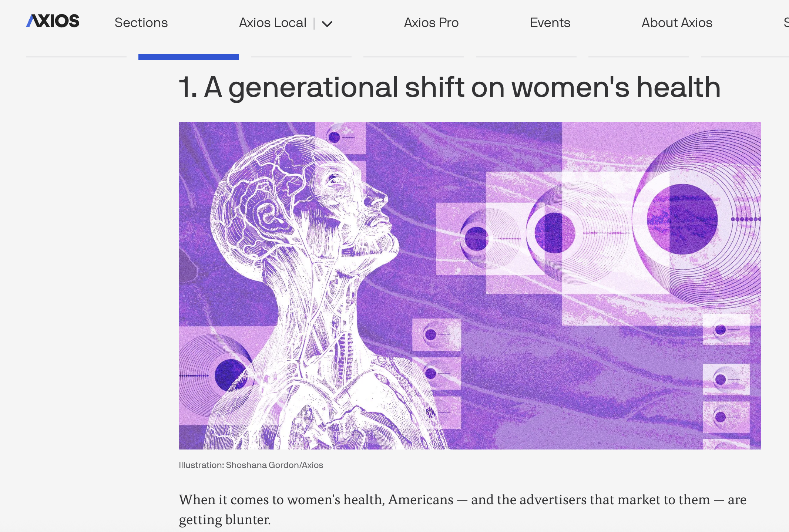The image size is (789, 532).
Task: Click the Axios logo
Action: [x=52, y=21]
